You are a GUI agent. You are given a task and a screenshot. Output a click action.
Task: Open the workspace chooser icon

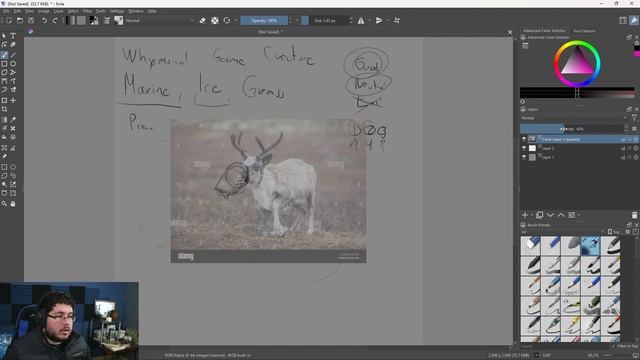pyautogui.click(x=623, y=20)
